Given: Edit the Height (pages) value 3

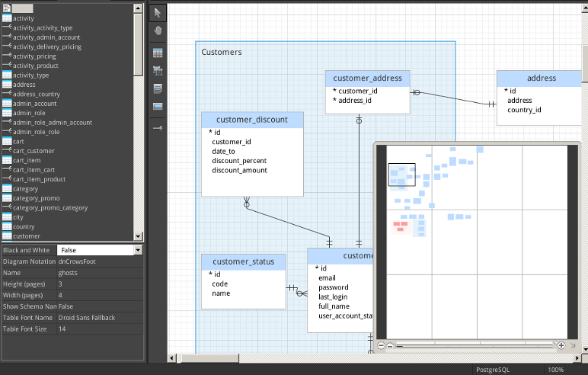Looking at the screenshot, I should tap(100, 284).
